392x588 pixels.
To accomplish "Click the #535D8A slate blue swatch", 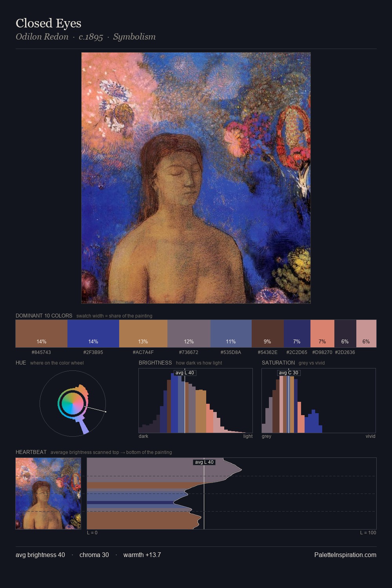I will [x=231, y=334].
